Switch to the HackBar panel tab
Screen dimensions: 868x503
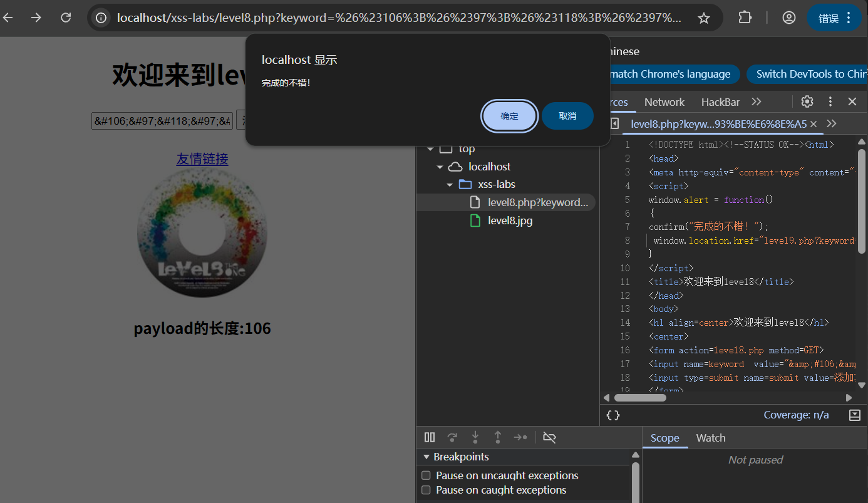pyautogui.click(x=720, y=102)
